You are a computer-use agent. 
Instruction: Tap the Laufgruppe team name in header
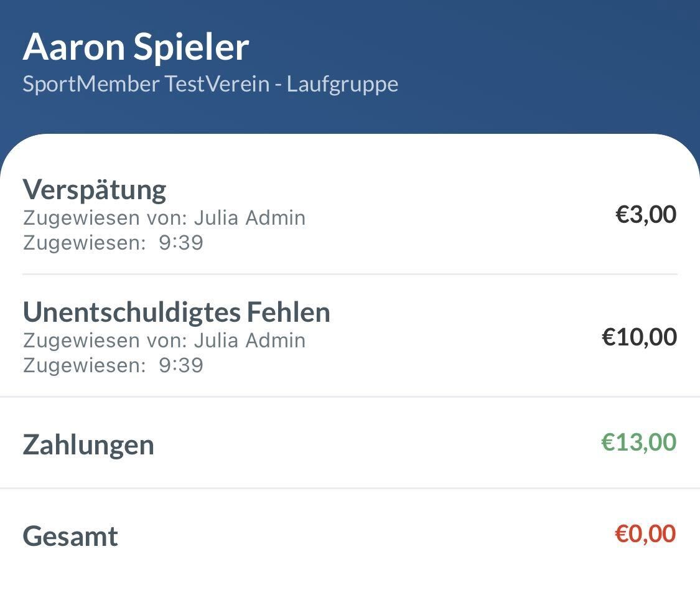[x=342, y=84]
